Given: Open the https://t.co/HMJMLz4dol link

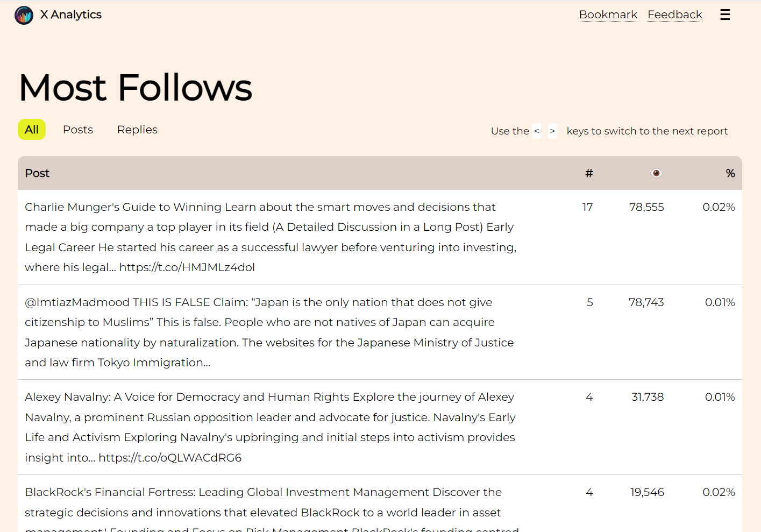Looking at the screenshot, I should pos(187,267).
